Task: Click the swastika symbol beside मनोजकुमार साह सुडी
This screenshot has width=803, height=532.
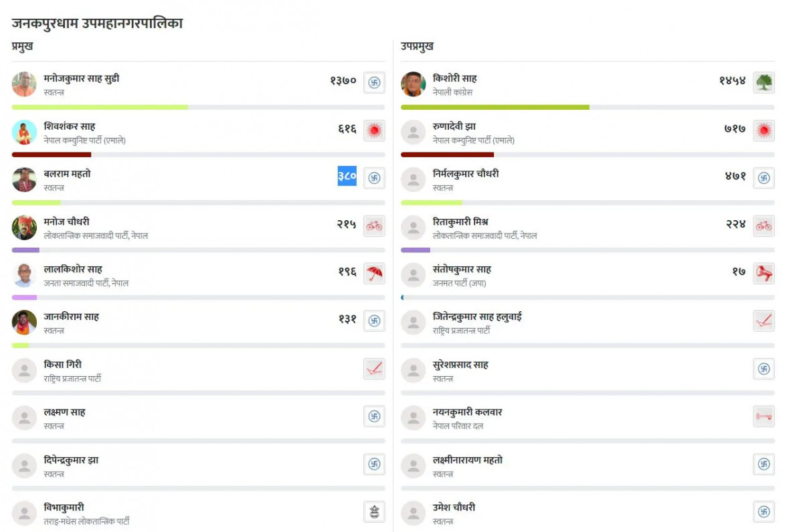Action: pos(374,83)
